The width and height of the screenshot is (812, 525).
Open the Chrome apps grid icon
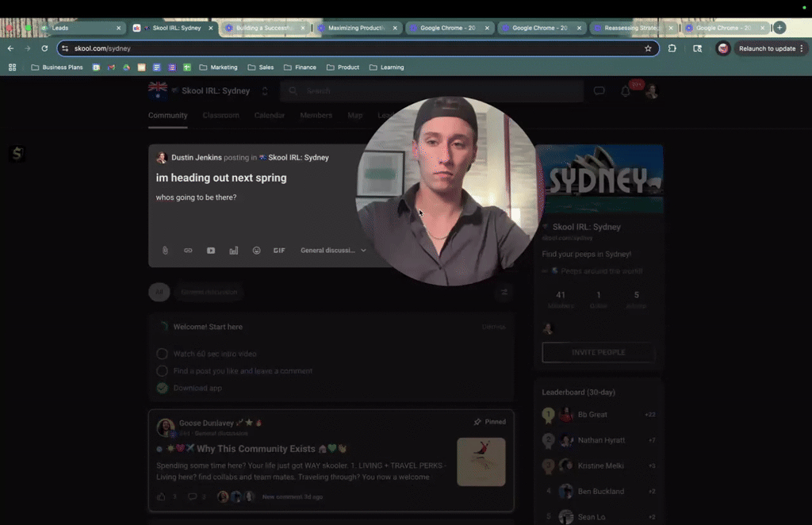13,67
